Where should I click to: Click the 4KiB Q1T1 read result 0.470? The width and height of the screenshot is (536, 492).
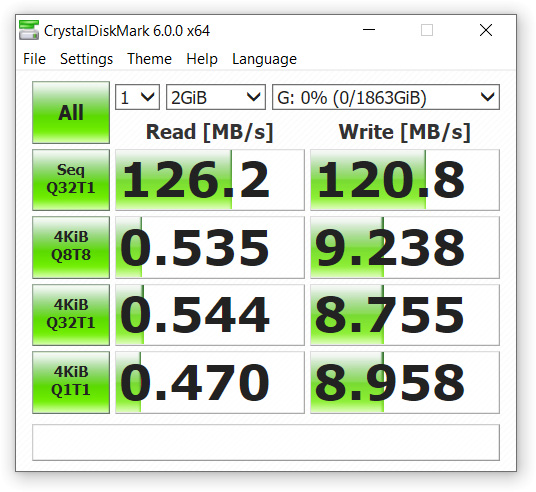pos(210,382)
